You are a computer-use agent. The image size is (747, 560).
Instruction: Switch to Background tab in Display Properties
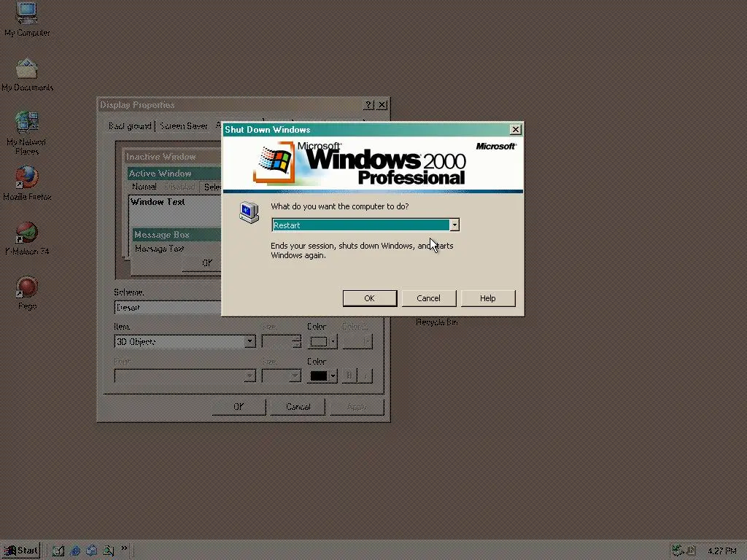130,126
